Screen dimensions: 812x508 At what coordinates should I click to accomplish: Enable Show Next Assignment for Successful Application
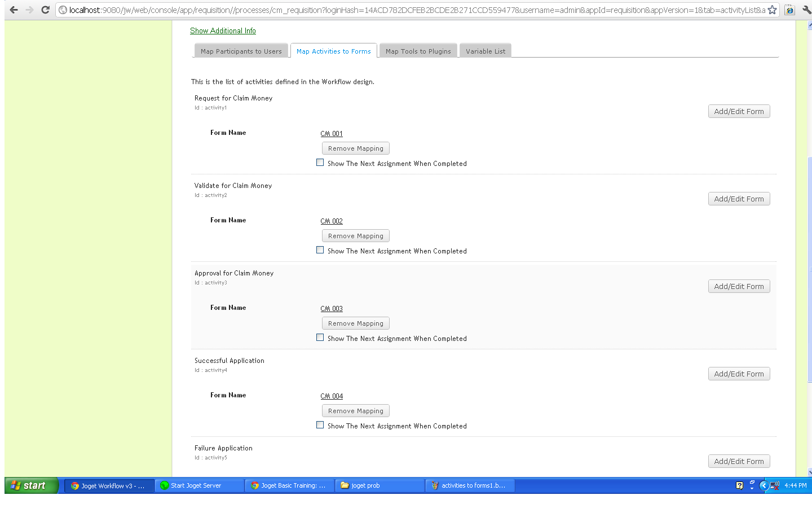tap(320, 425)
